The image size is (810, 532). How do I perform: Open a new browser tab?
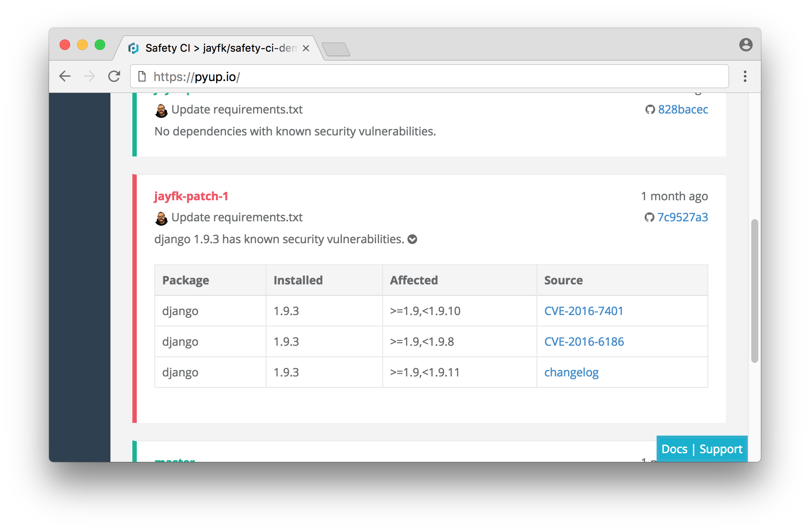336,49
